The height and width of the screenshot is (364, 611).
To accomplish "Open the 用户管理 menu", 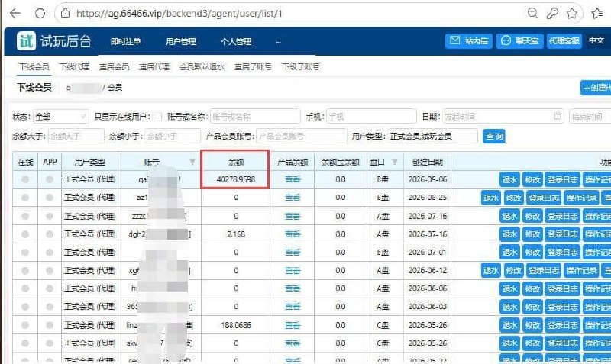I will click(181, 41).
